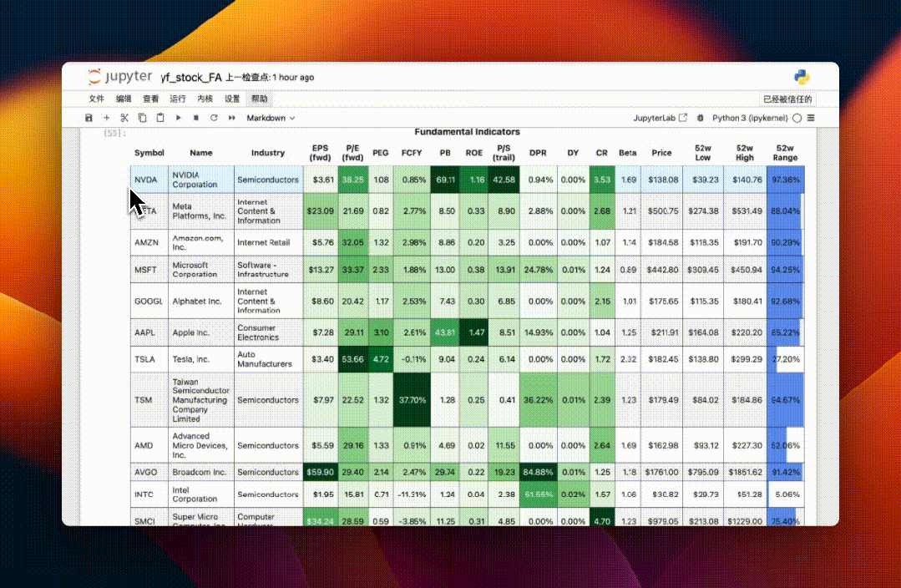The width and height of the screenshot is (901, 588).
Task: Copy the selected cell from the toolbar
Action: 142,118
